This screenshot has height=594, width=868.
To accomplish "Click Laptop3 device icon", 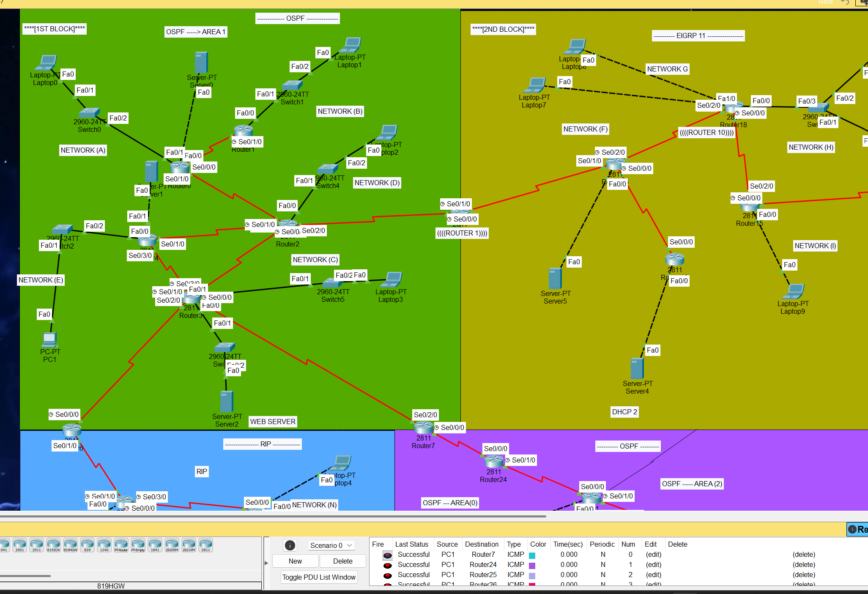I will pos(392,280).
